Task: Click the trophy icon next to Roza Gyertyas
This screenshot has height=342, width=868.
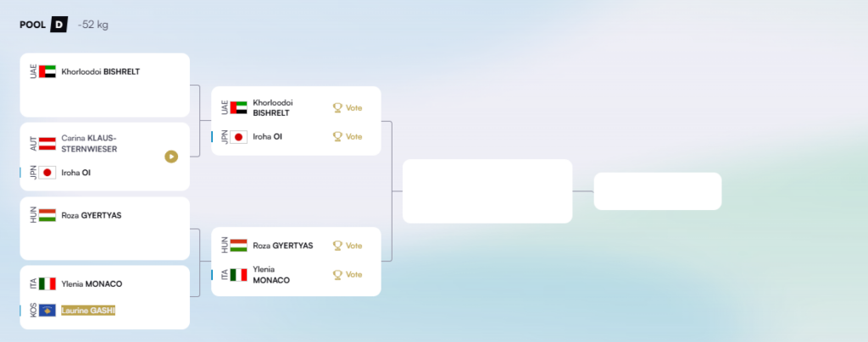Action: [337, 245]
